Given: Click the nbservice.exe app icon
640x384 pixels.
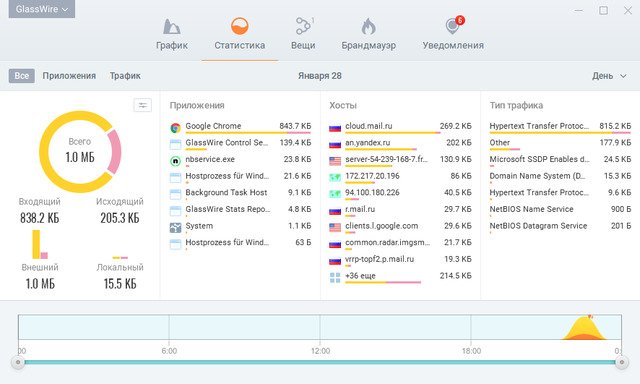Looking at the screenshot, I should (x=176, y=161).
